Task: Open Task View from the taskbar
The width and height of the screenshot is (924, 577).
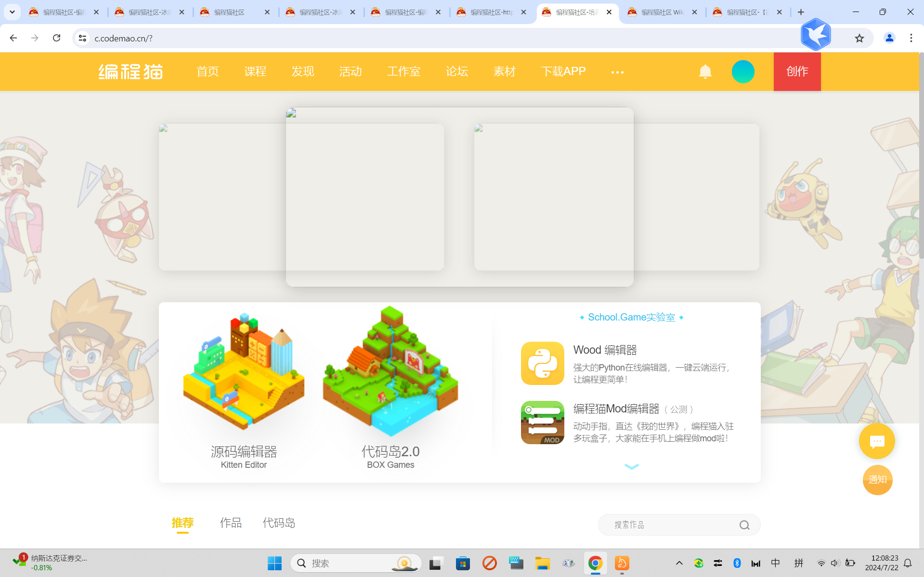Action: (436, 563)
